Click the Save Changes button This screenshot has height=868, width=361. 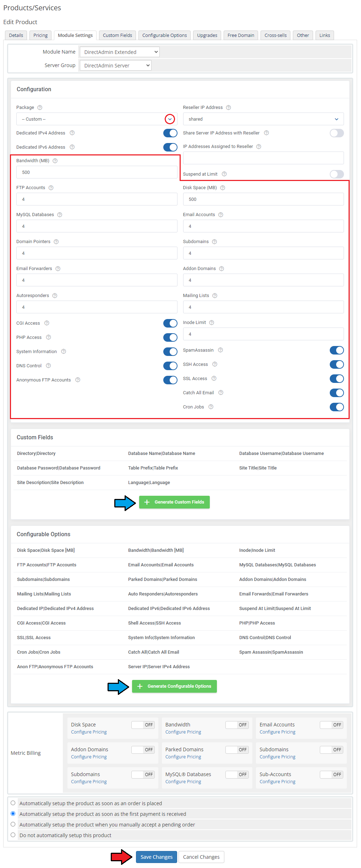pyautogui.click(x=157, y=857)
